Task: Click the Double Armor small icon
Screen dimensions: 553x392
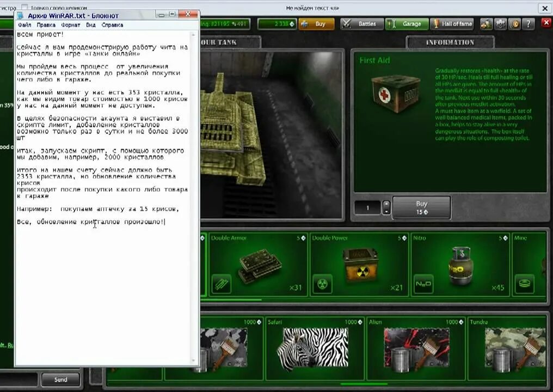Action: click(222, 284)
